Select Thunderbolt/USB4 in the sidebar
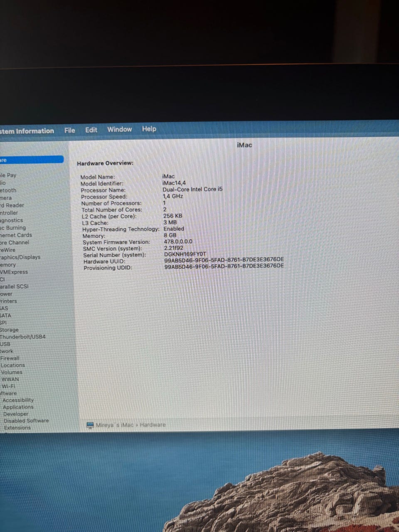This screenshot has width=399, height=532. click(22, 337)
